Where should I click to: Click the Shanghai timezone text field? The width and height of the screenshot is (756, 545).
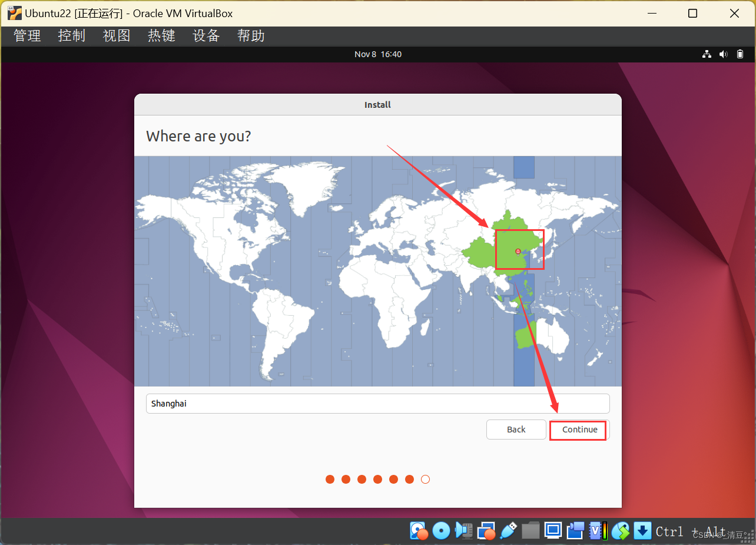377,404
